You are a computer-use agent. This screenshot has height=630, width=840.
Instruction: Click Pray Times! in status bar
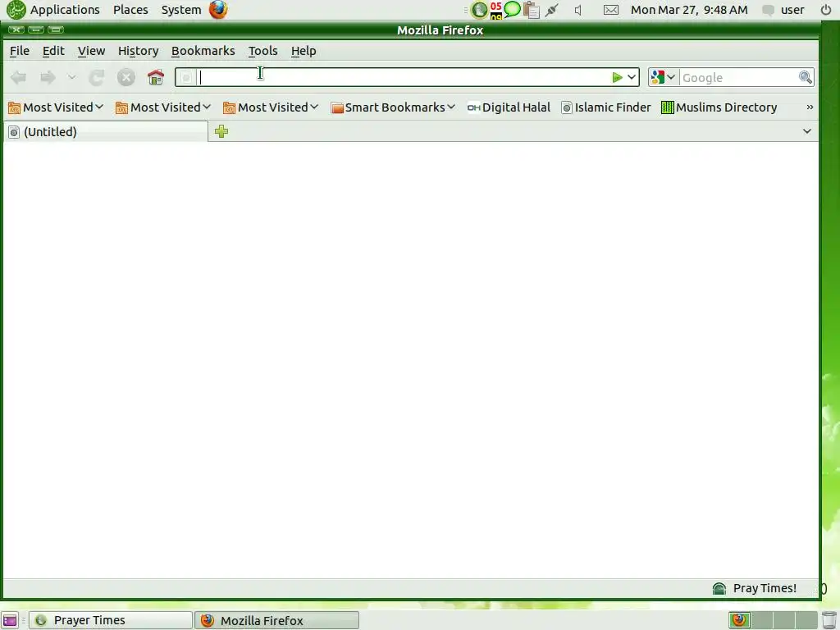pyautogui.click(x=765, y=588)
